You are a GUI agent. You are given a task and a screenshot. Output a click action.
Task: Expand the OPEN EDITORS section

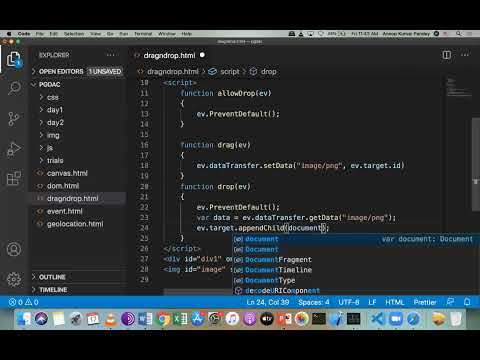78,71
